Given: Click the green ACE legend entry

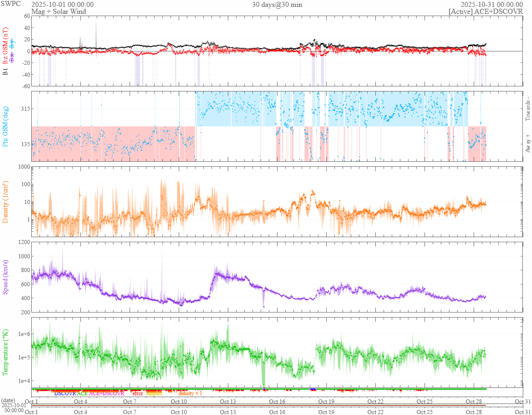Looking at the screenshot, I should [82, 393].
